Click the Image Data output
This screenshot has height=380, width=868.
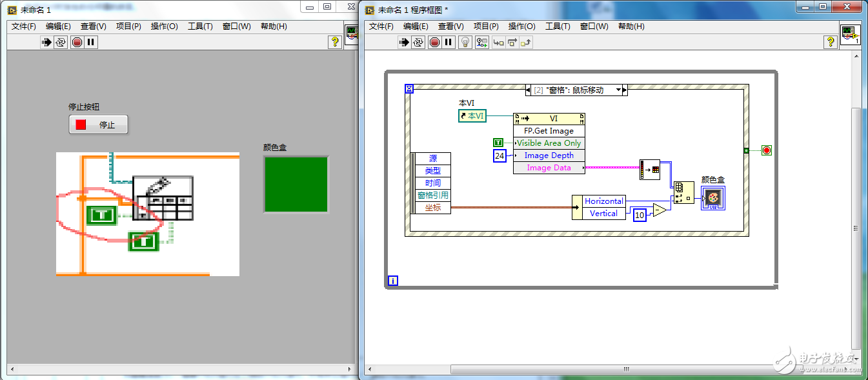549,168
